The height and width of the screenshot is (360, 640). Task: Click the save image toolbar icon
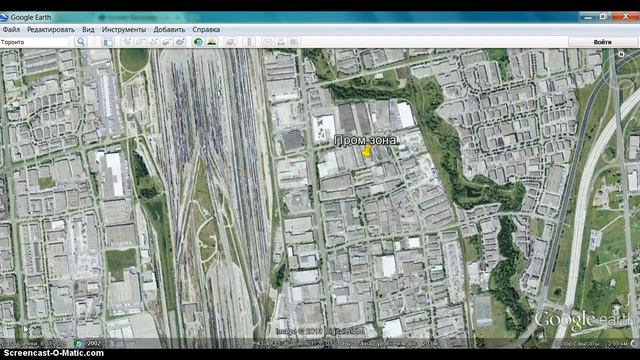294,42
